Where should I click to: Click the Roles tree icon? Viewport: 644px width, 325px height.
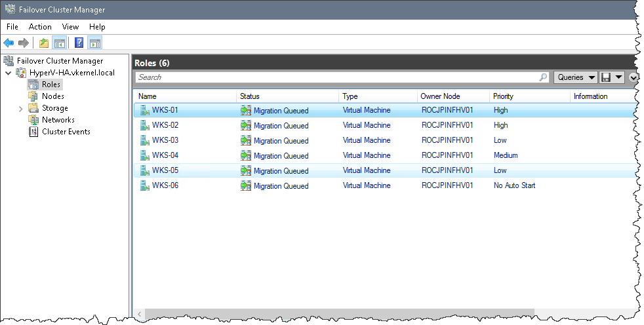33,85
